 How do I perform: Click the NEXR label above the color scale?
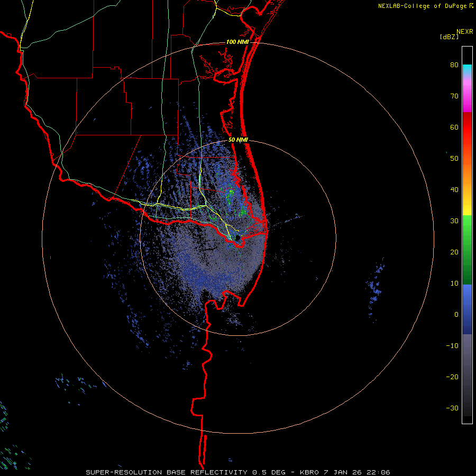click(464, 32)
